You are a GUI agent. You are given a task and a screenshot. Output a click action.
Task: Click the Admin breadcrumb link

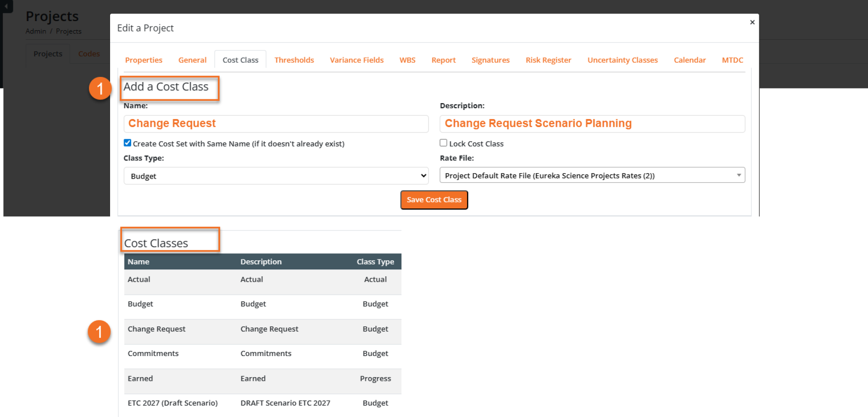point(36,31)
